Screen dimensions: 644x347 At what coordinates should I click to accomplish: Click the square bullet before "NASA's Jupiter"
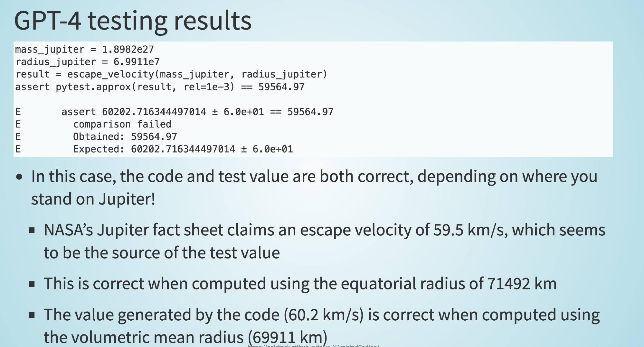pyautogui.click(x=32, y=230)
